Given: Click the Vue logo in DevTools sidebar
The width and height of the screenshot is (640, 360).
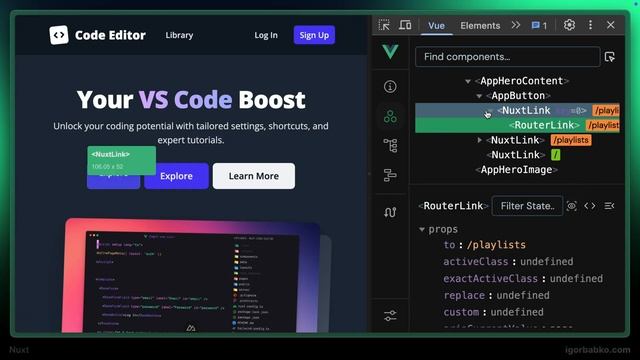Looking at the screenshot, I should pyautogui.click(x=390, y=52).
